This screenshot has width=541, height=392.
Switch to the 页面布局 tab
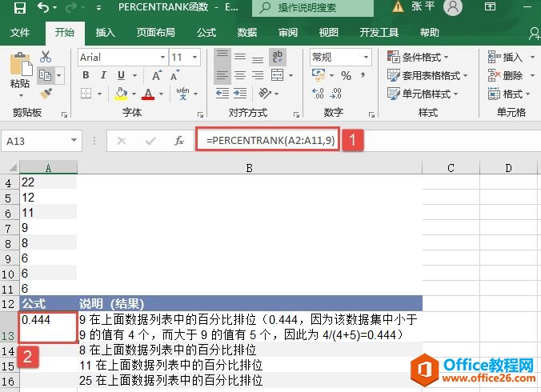click(155, 33)
